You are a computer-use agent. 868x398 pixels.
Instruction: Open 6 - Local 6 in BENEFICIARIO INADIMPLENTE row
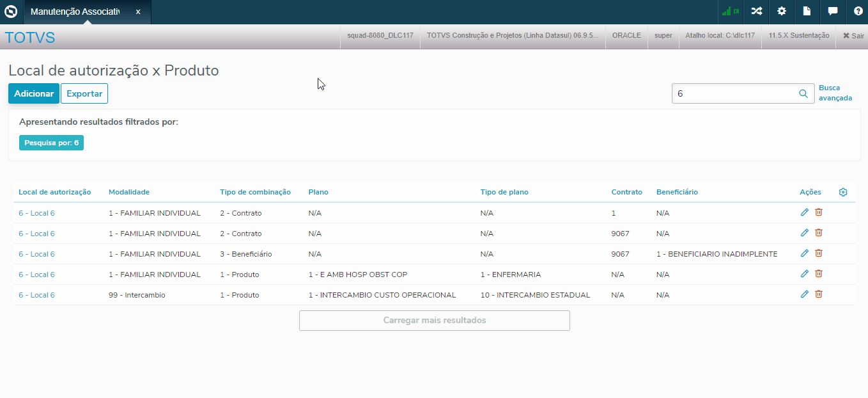tap(36, 254)
